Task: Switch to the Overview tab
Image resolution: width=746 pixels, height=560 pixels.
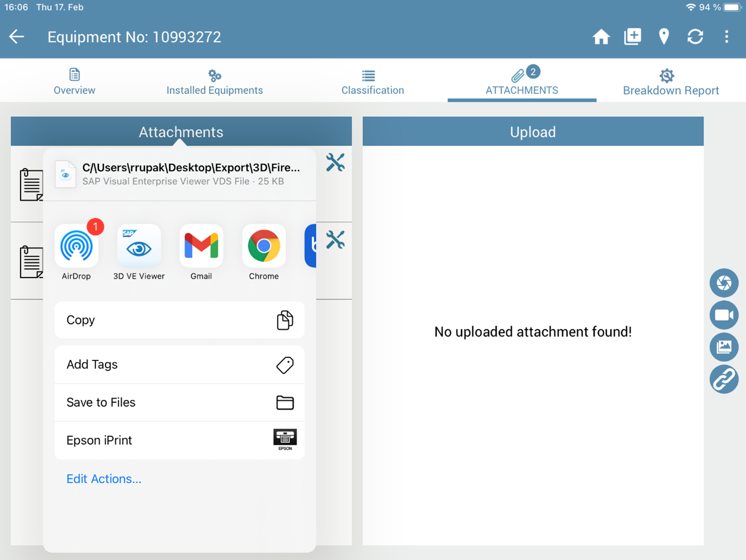Action: click(x=74, y=82)
